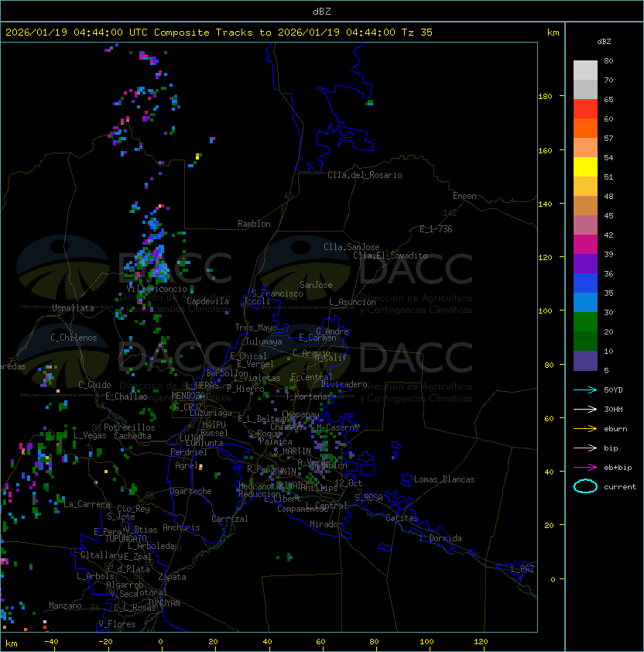Click the magenta eb+bip arrow legend icon
This screenshot has height=652, width=644.
point(585,468)
